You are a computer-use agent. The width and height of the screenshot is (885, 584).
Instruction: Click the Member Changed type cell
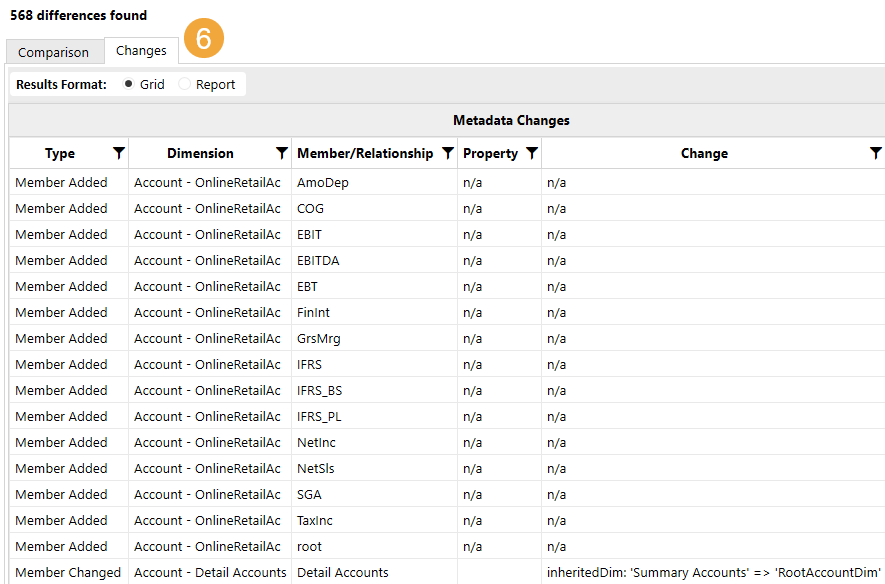point(68,573)
